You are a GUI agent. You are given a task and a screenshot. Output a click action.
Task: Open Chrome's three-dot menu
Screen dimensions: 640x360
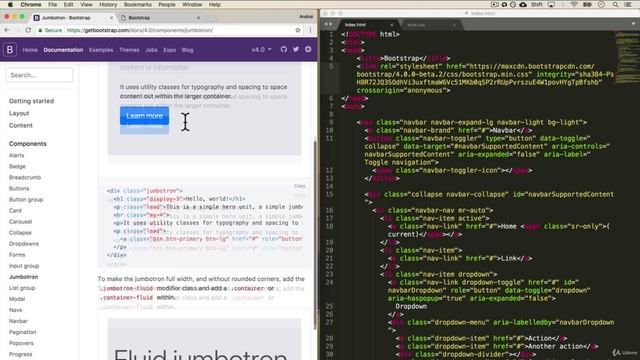pos(310,30)
